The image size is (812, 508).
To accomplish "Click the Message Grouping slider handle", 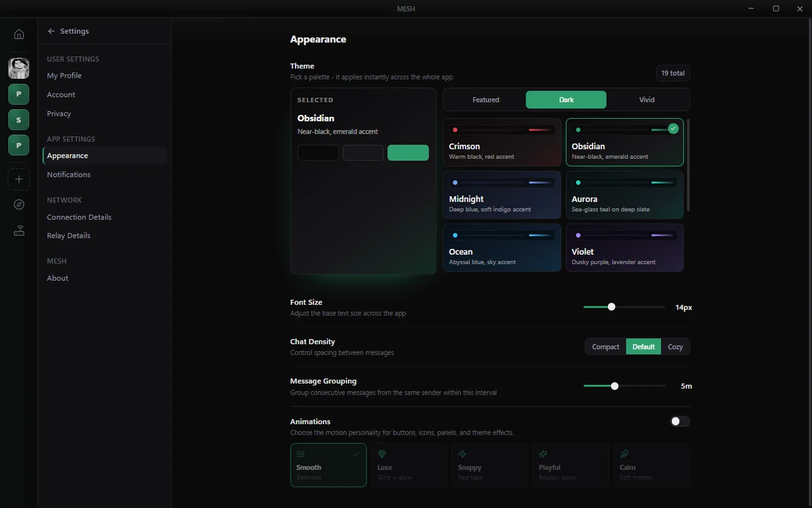I will (x=615, y=386).
